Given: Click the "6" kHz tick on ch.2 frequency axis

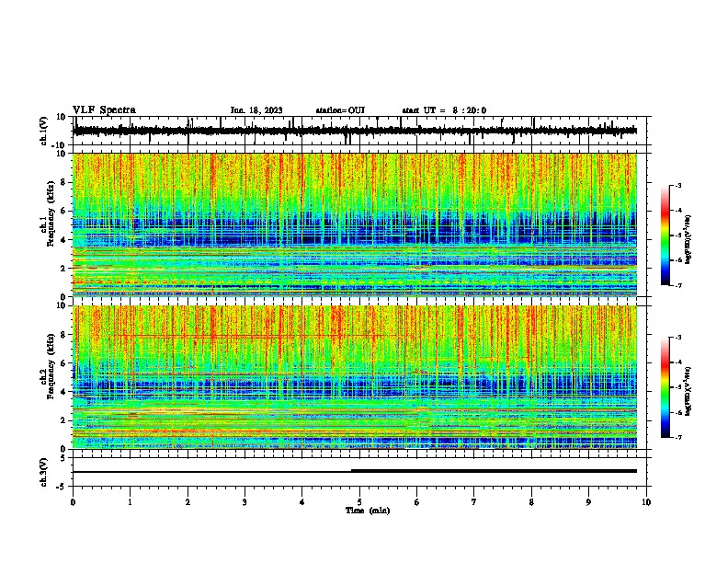Looking at the screenshot, I should click(63, 363).
